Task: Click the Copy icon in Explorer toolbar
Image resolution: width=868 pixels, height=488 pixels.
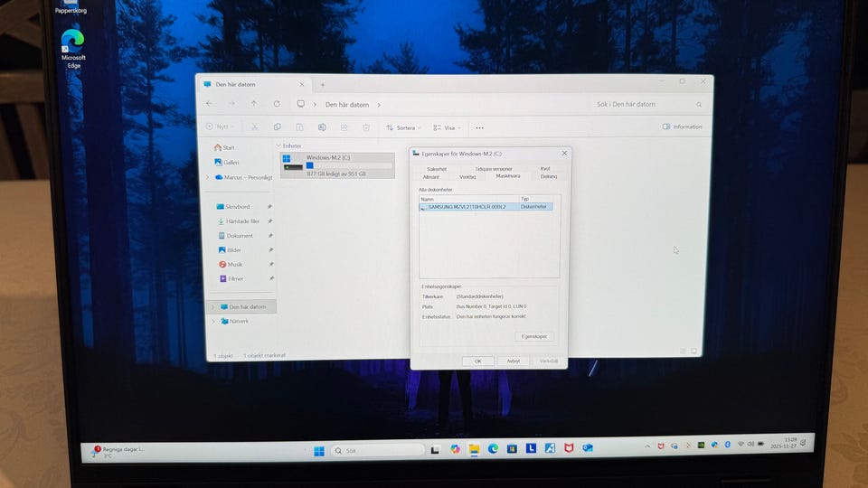Action: click(278, 127)
